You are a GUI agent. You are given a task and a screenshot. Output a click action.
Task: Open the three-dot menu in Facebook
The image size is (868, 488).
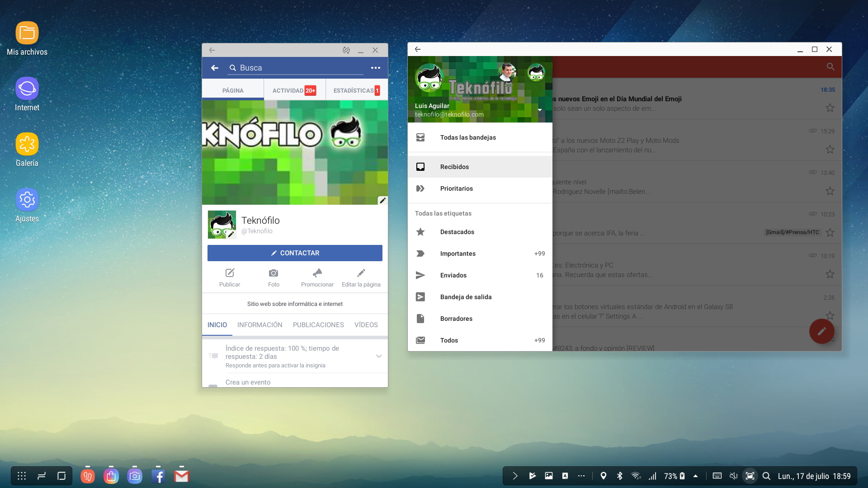point(376,68)
